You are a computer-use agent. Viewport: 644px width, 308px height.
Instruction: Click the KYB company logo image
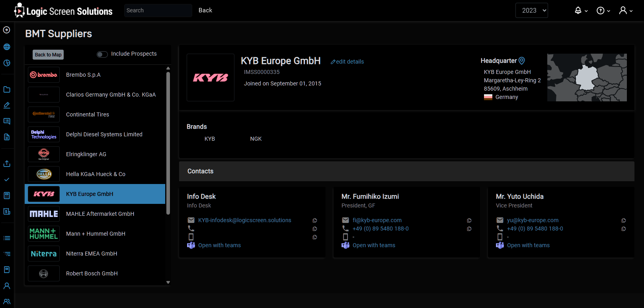click(x=211, y=77)
